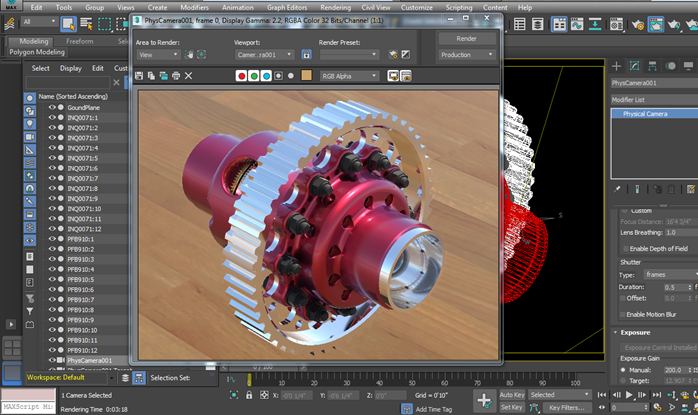This screenshot has height=415, width=698.
Task: Clone the rendered frame window
Action: click(x=163, y=76)
